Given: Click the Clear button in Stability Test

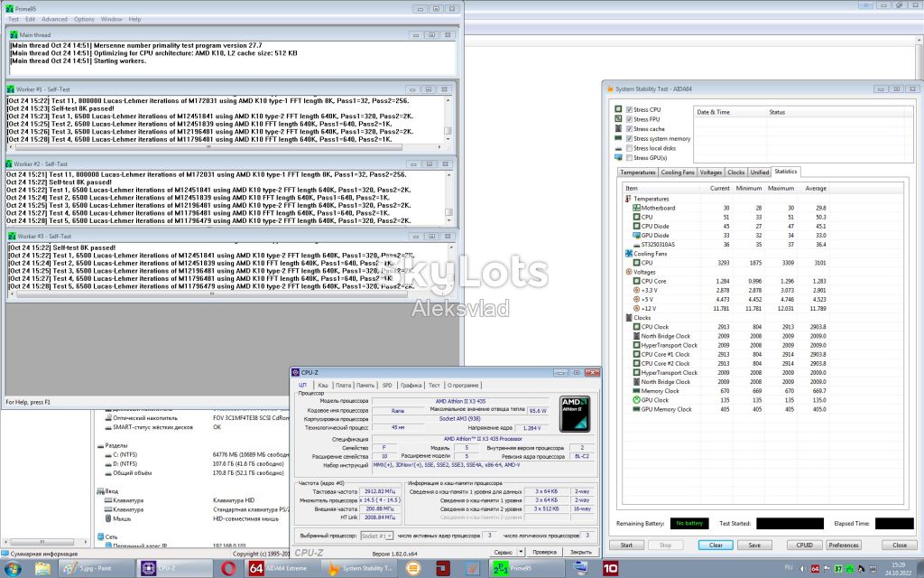Looking at the screenshot, I should click(716, 545).
